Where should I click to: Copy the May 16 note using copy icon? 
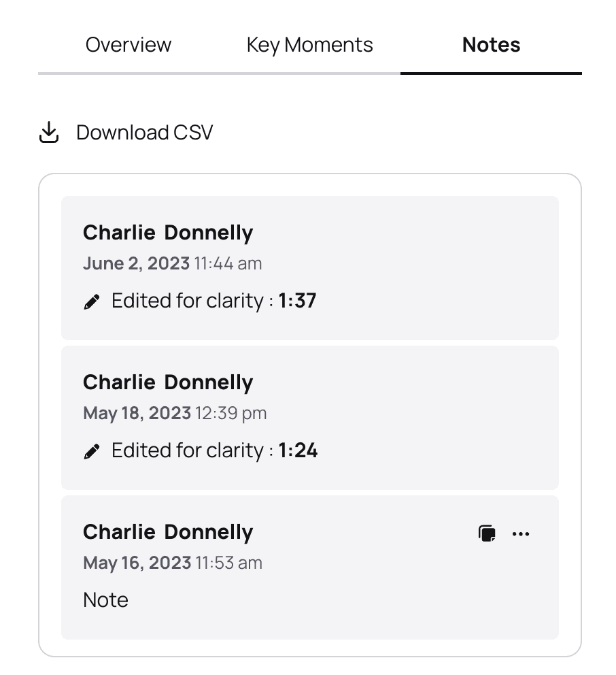point(487,533)
